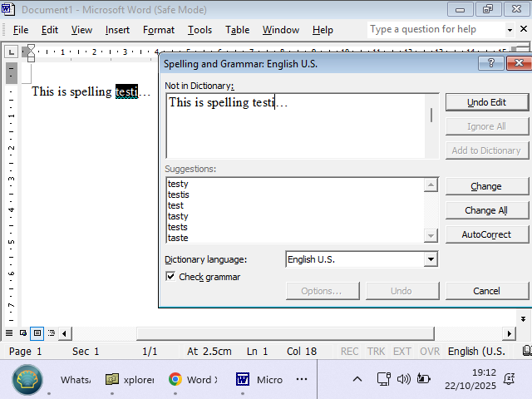Screen dimensions: 532x399
Task: Click the first line indent marker on ruler
Action: point(31,49)
